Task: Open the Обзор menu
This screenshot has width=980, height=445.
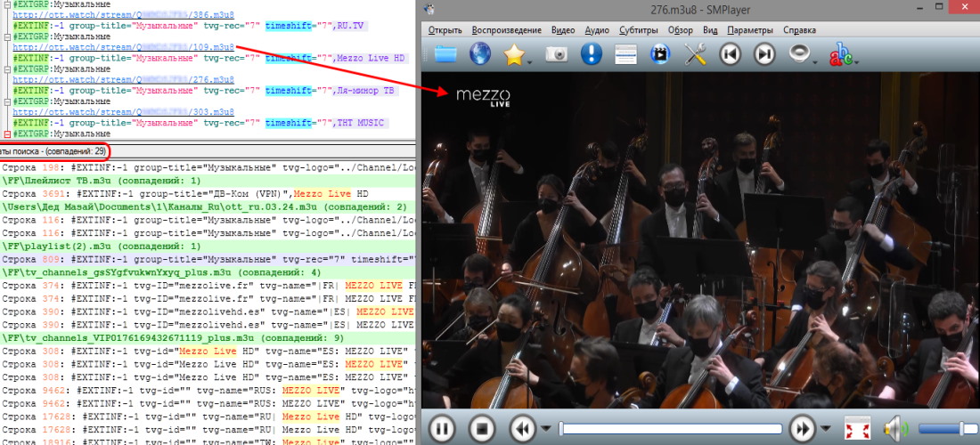Action: click(680, 30)
